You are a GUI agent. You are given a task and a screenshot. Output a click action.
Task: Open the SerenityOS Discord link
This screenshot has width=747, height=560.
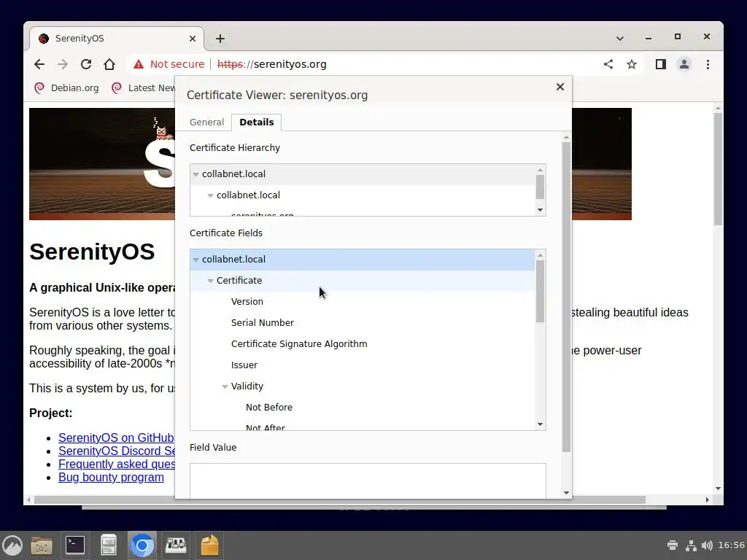point(116,451)
